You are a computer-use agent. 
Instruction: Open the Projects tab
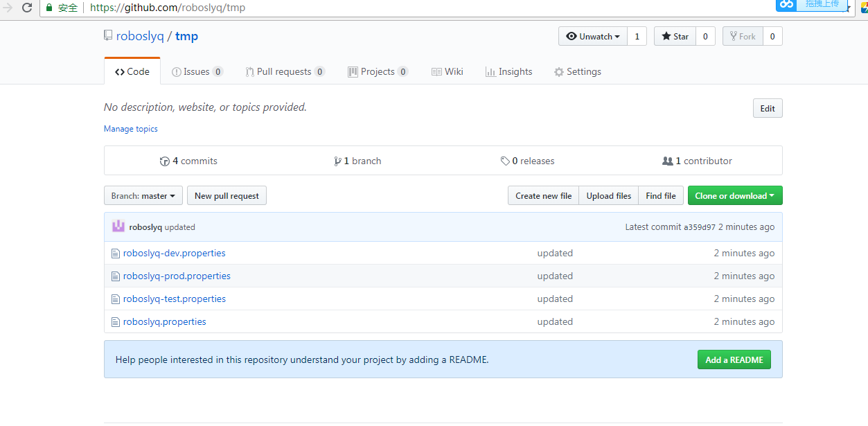(x=378, y=72)
